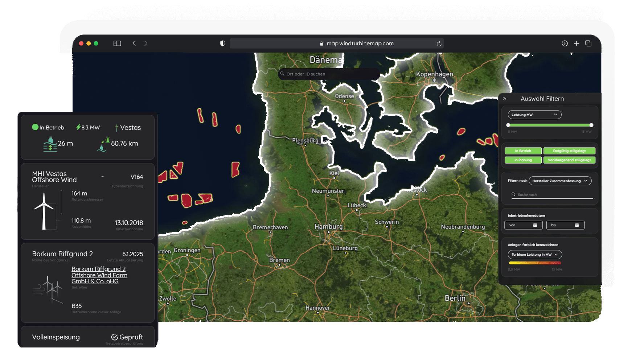Click the green In Betrieb status dot

tap(35, 127)
